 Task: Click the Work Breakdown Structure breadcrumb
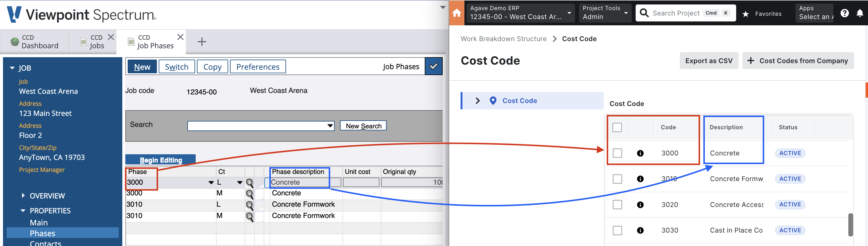point(503,39)
